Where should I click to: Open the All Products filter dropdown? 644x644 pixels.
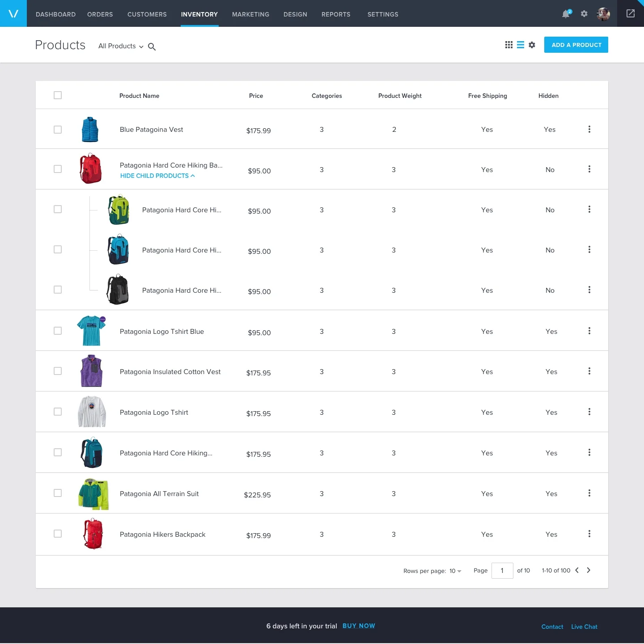pos(121,46)
